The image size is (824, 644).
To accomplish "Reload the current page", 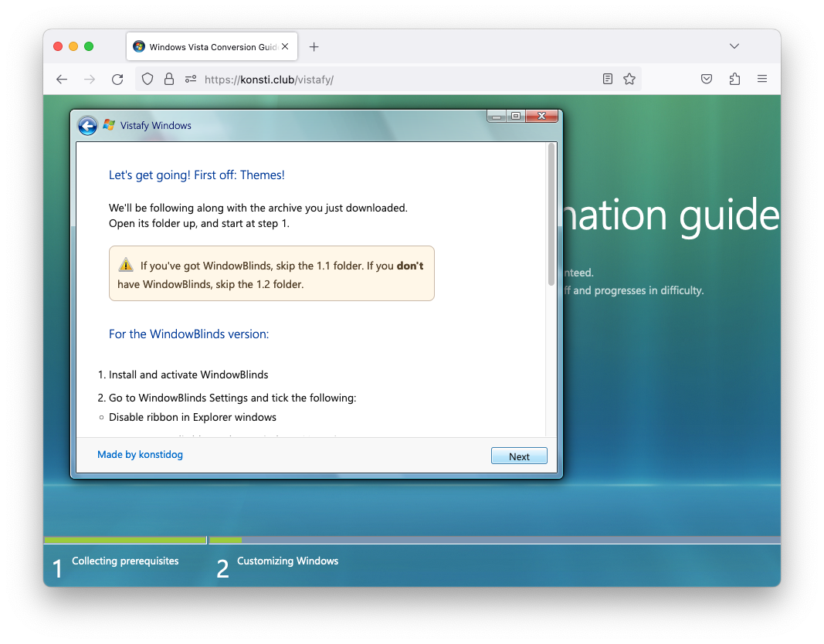I will 117,80.
